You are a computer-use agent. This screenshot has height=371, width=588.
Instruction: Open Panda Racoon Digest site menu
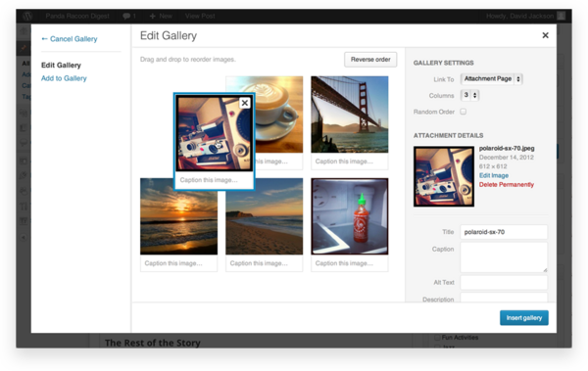tap(77, 16)
